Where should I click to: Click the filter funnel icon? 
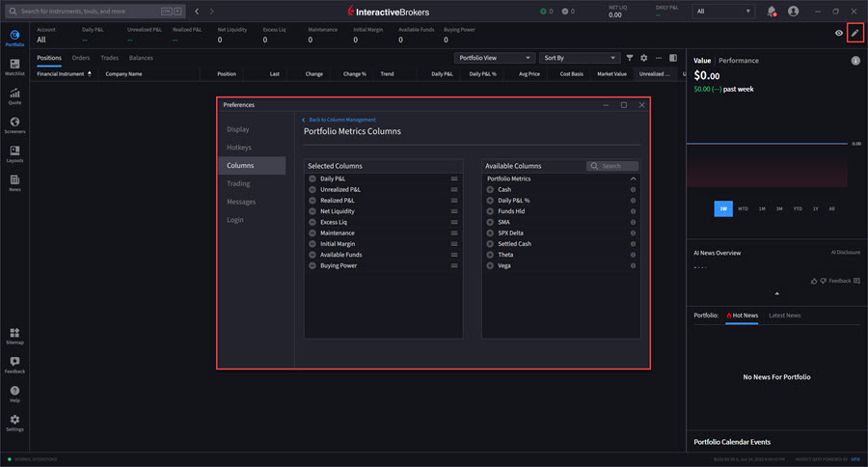click(630, 58)
